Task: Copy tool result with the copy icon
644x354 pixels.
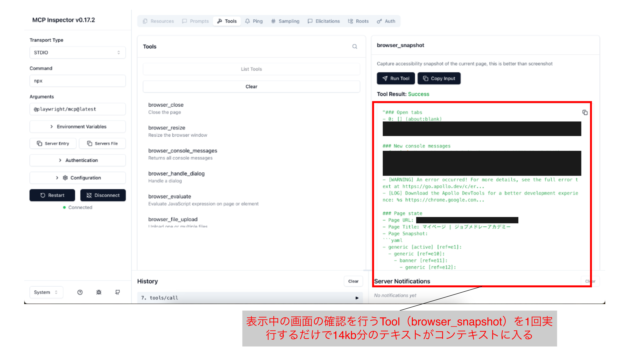Action: 585,113
